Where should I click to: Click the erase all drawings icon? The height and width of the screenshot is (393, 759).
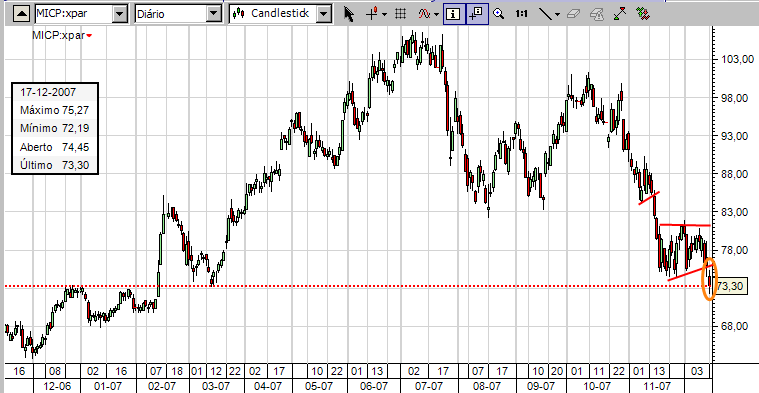(x=597, y=14)
